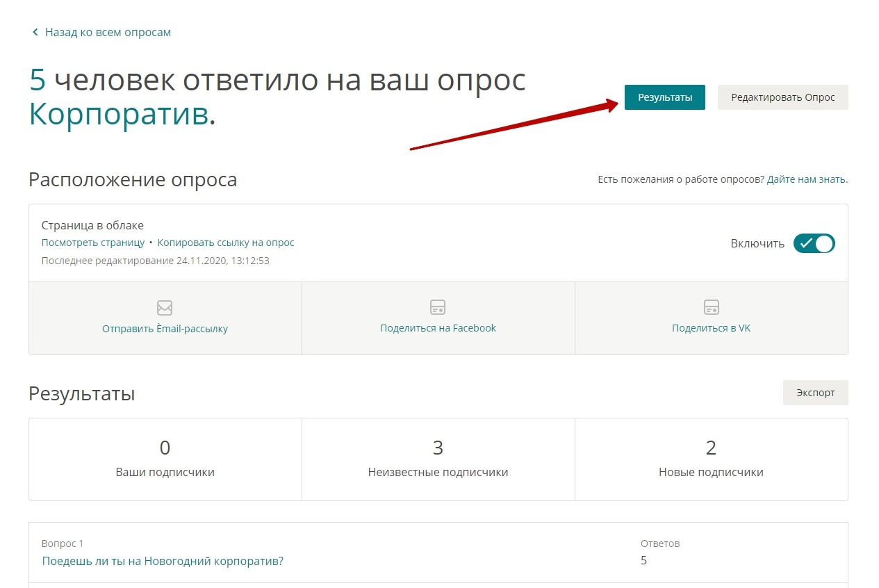Share survey via 'Поделиться на Facebook' text

(438, 328)
